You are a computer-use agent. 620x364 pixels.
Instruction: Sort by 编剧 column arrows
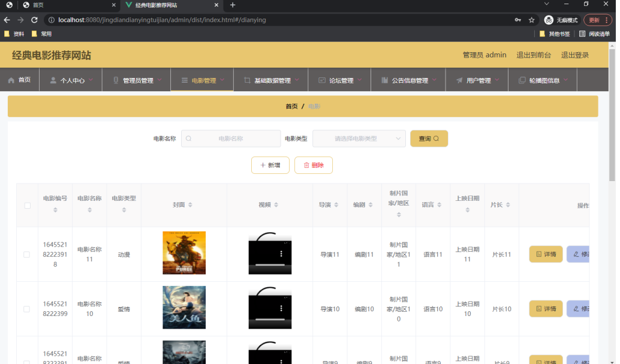371,204
